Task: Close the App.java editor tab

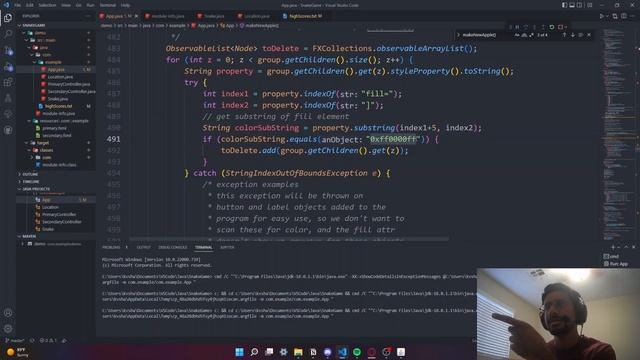Action: (x=136, y=16)
